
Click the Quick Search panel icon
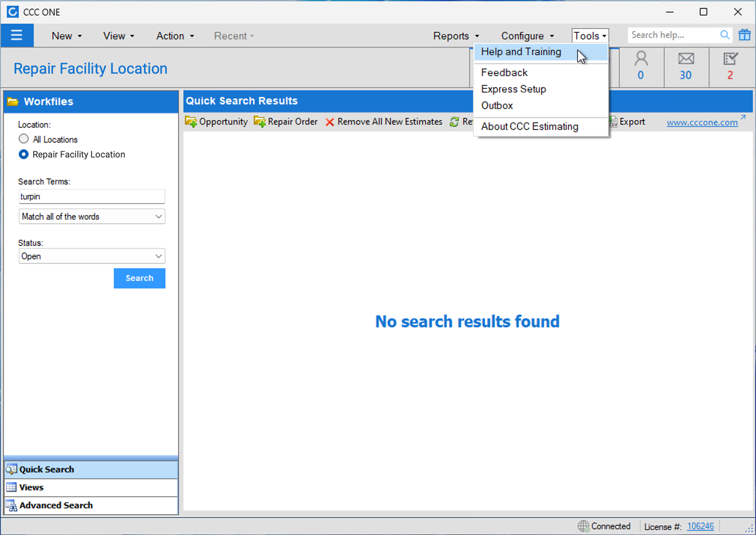tap(11, 469)
